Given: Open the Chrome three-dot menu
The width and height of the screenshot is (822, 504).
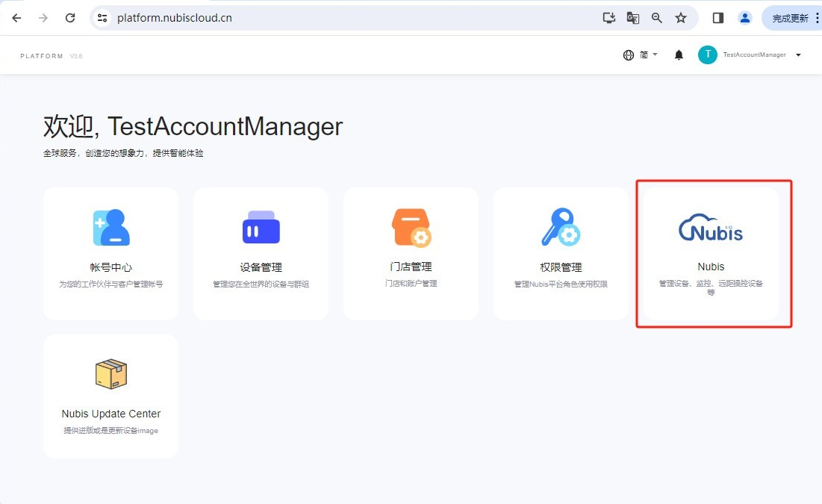Looking at the screenshot, I should [x=817, y=18].
